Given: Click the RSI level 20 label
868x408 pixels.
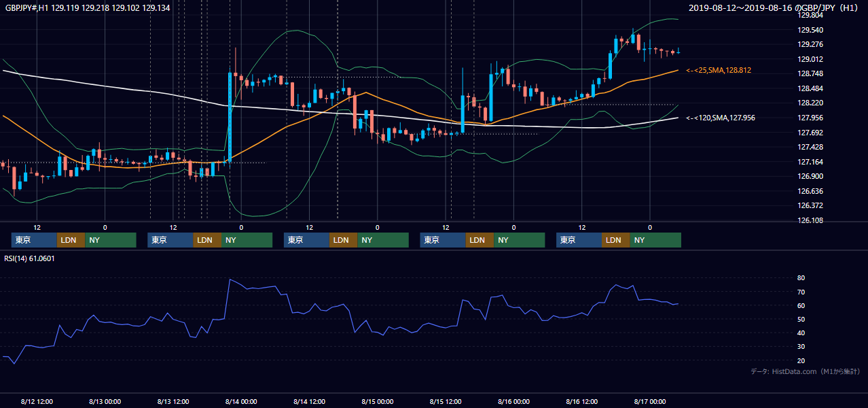Looking at the screenshot, I should point(801,360).
